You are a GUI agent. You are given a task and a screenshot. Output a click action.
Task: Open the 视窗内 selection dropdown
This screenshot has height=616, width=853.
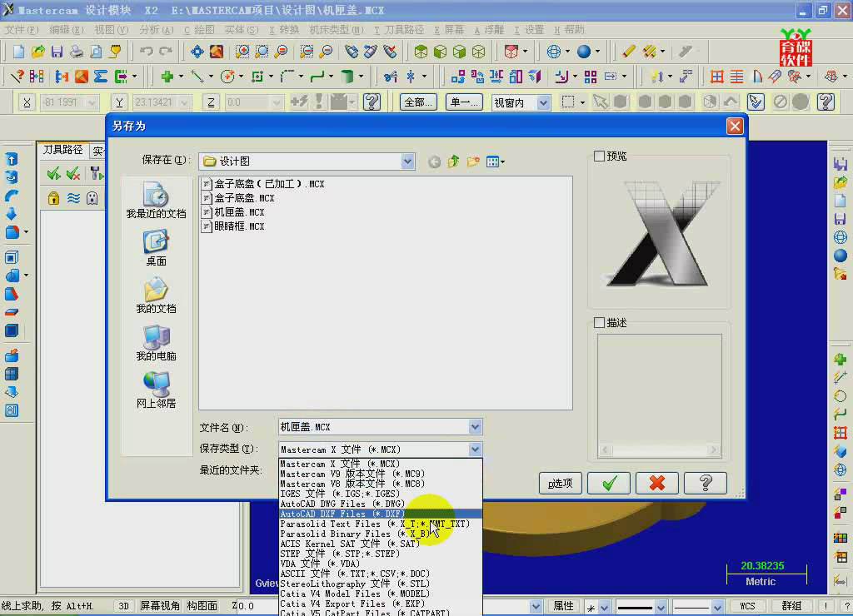click(x=543, y=102)
